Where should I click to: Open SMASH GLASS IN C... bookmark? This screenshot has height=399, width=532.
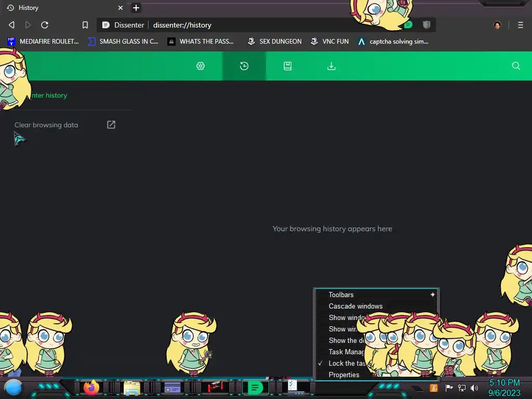tap(123, 42)
